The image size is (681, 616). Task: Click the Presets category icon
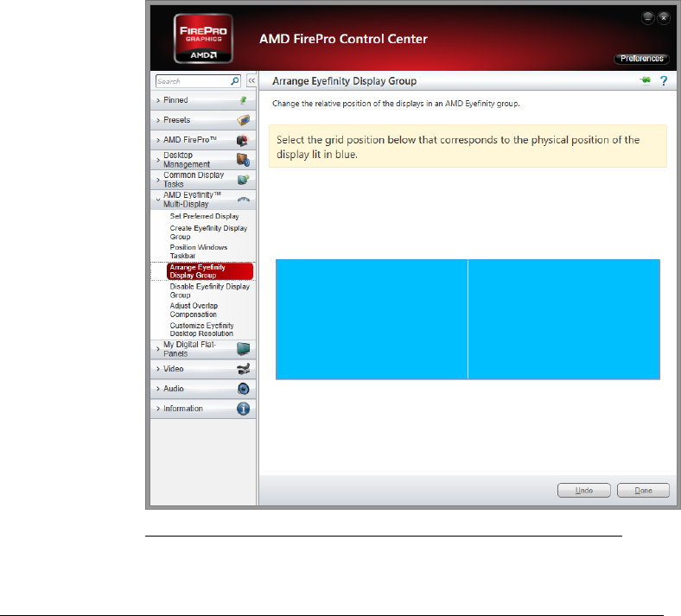coord(244,120)
